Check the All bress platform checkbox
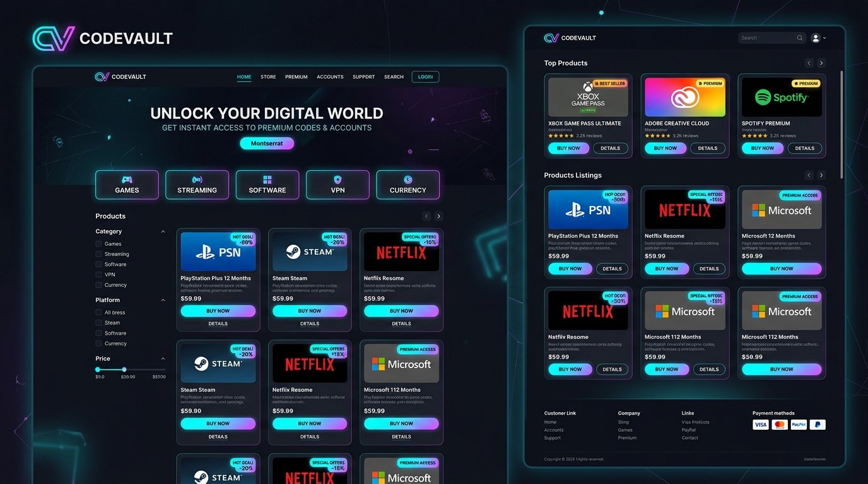Screen dimensions: 868x484 (98, 312)
